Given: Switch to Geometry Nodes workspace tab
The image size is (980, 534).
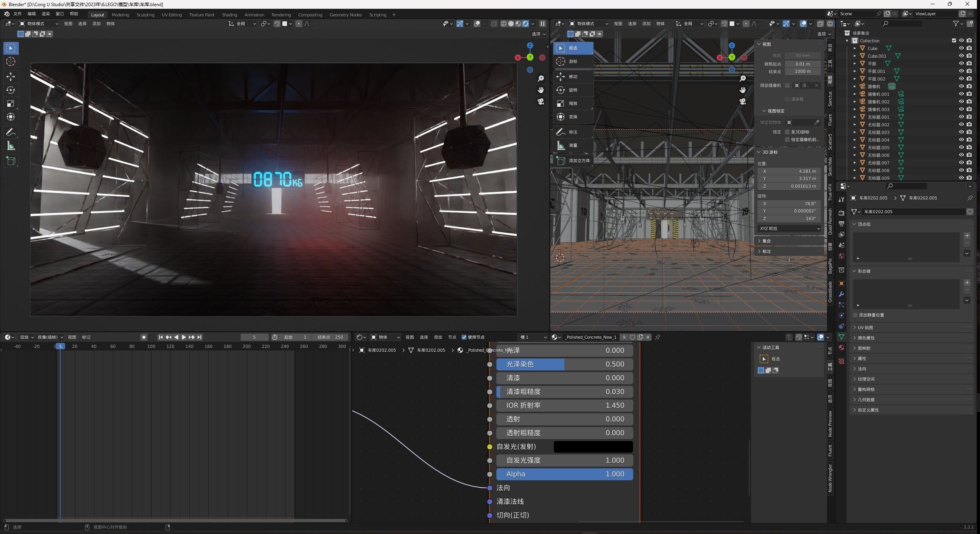Looking at the screenshot, I should point(345,15).
